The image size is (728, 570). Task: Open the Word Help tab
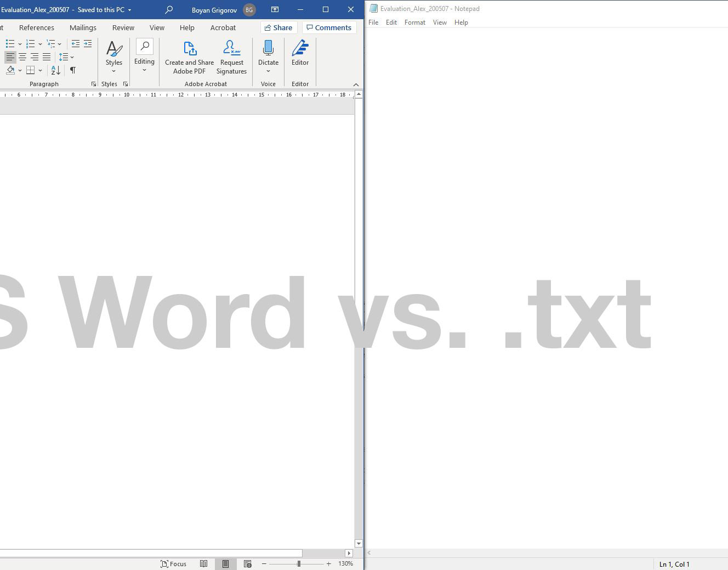coord(187,27)
